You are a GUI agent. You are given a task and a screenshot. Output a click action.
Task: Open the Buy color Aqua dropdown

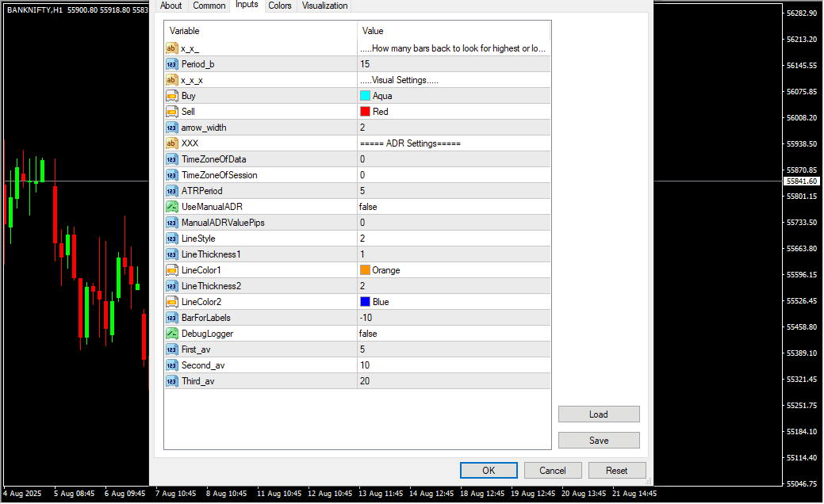point(452,96)
